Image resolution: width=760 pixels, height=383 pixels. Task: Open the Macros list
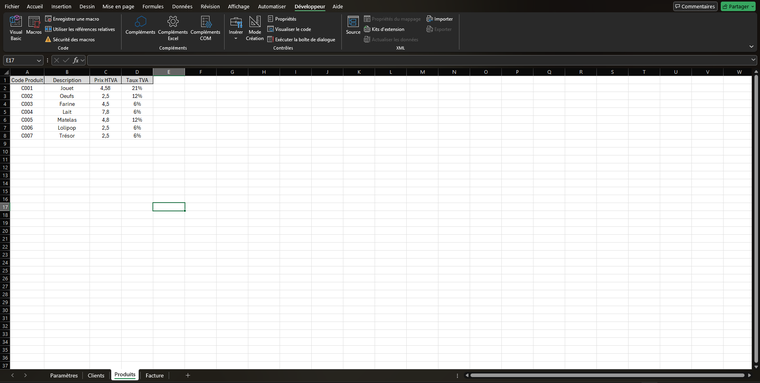[x=34, y=26]
